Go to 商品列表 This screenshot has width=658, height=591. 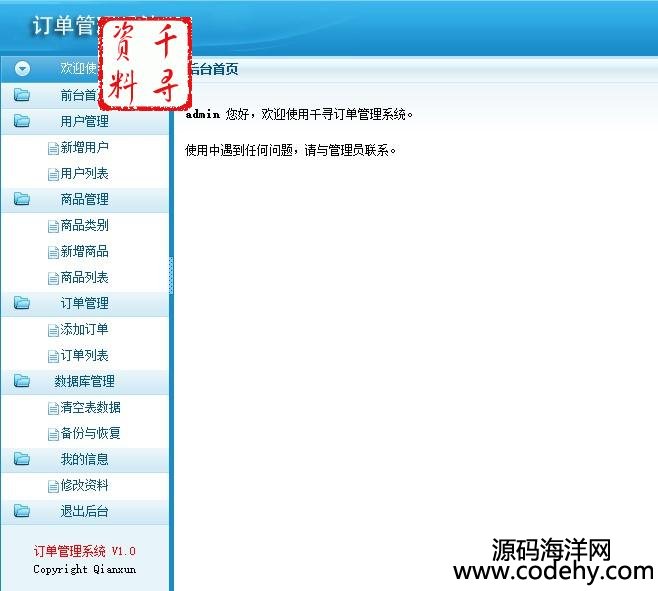coord(84,278)
